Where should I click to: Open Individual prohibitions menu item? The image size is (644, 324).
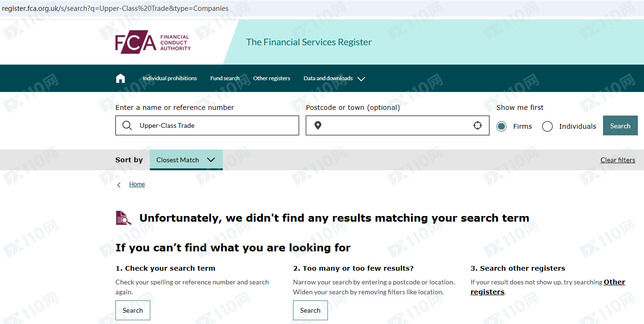pos(170,78)
